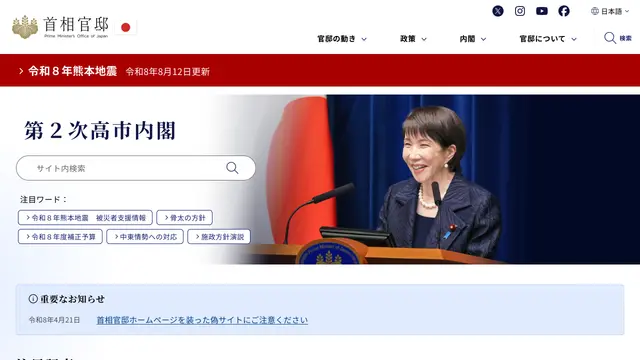Open the 偽サイトにご注意ください notice link

pyautogui.click(x=202, y=320)
